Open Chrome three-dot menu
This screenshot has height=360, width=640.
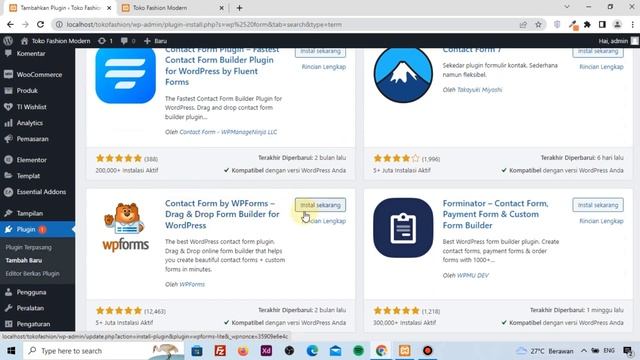tap(633, 24)
